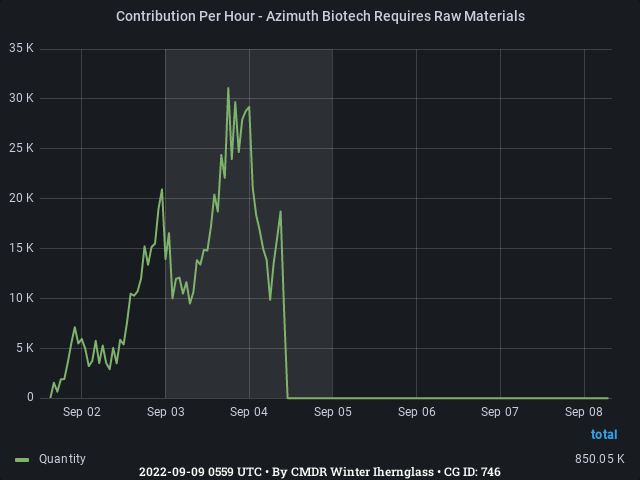Viewport: 640px width, 480px height.
Task: Click the 20 K y-axis label
Action: tap(21, 198)
